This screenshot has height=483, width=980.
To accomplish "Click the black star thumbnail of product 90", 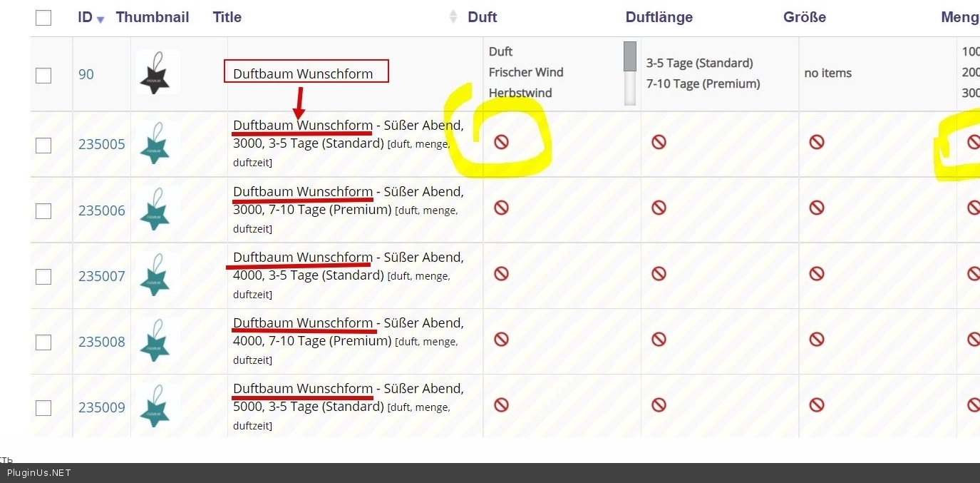I will 158,73.
